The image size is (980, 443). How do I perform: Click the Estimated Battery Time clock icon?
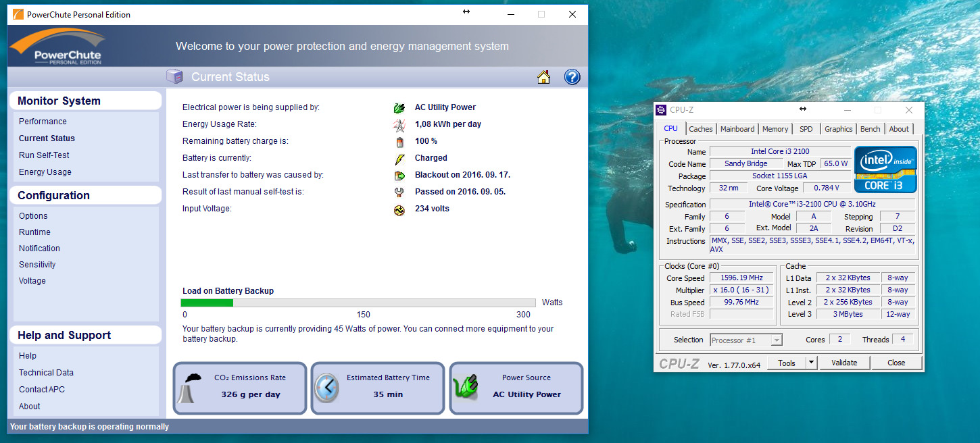(x=328, y=388)
